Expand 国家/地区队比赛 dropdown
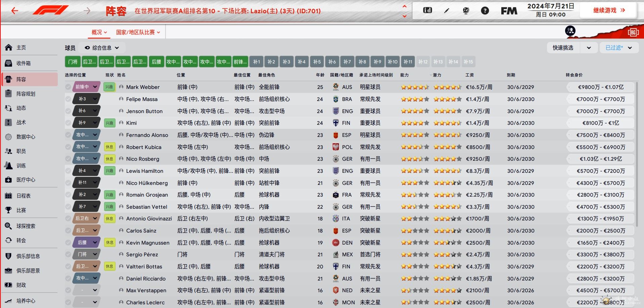 pyautogui.click(x=138, y=32)
